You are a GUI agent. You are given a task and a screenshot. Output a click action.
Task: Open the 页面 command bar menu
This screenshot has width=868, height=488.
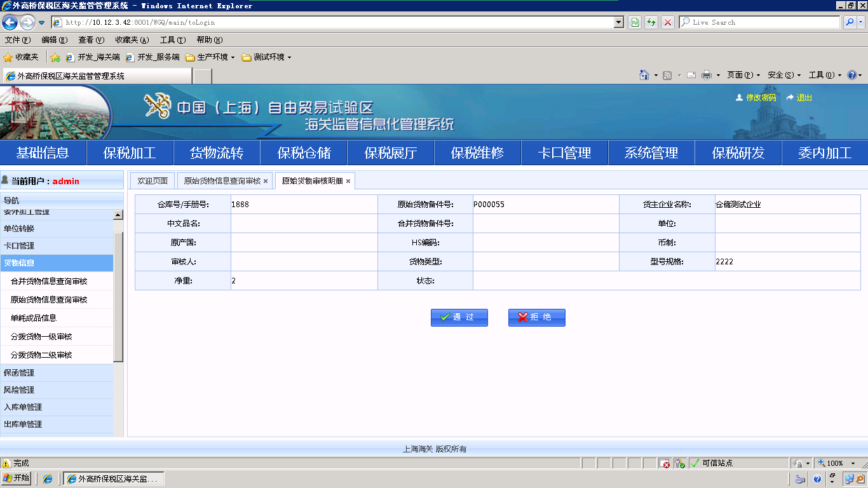click(743, 75)
